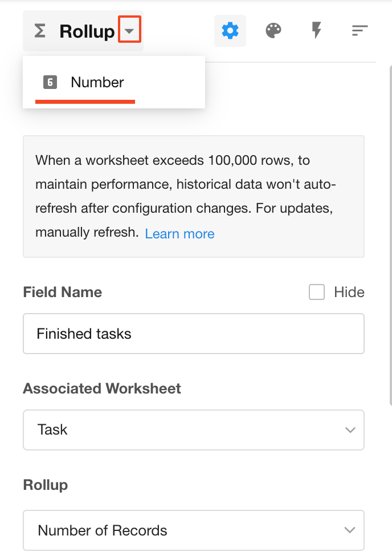Click the Number type icon in popup
The height and width of the screenshot is (560, 392).
(x=50, y=82)
